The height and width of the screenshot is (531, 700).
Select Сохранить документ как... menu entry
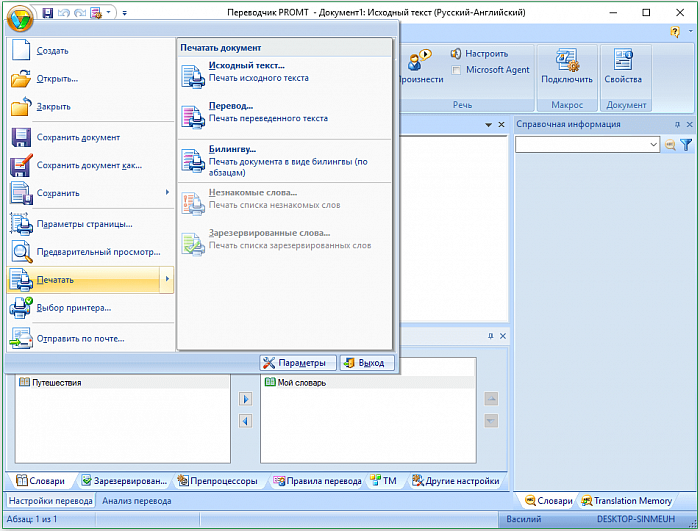tap(91, 165)
